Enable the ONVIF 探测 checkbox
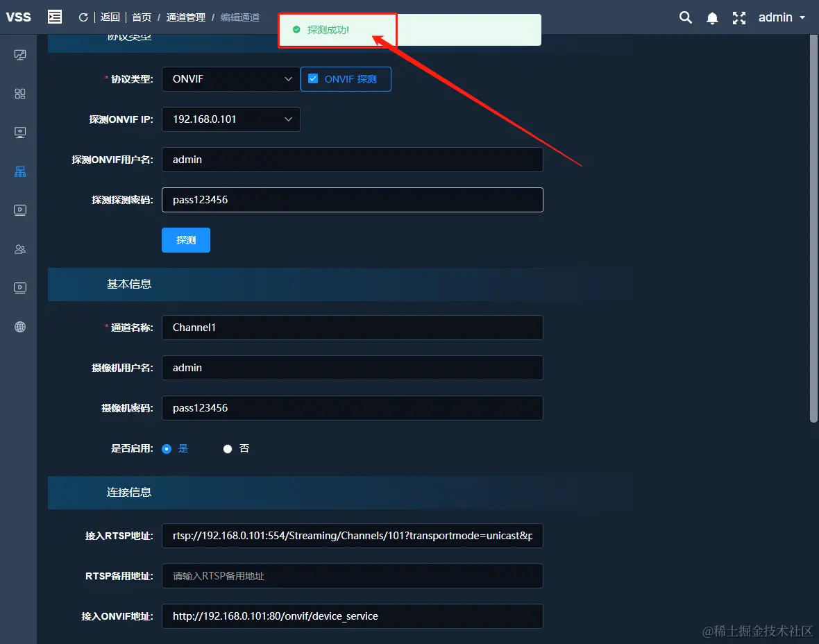819x644 pixels. pyautogui.click(x=312, y=78)
